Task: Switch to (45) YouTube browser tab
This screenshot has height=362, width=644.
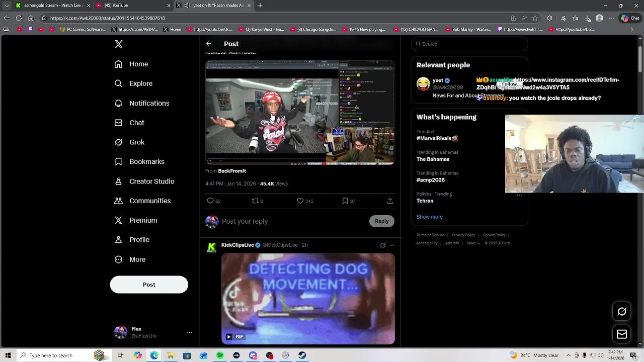Action: (x=133, y=6)
